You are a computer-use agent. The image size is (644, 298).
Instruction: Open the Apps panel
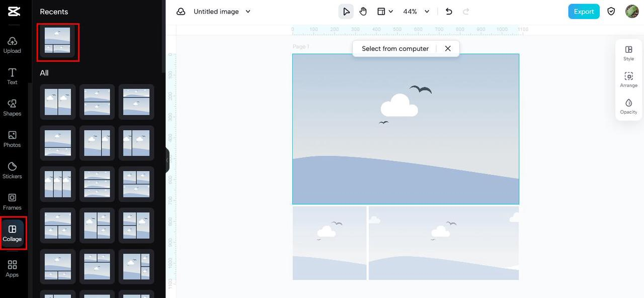pyautogui.click(x=12, y=268)
